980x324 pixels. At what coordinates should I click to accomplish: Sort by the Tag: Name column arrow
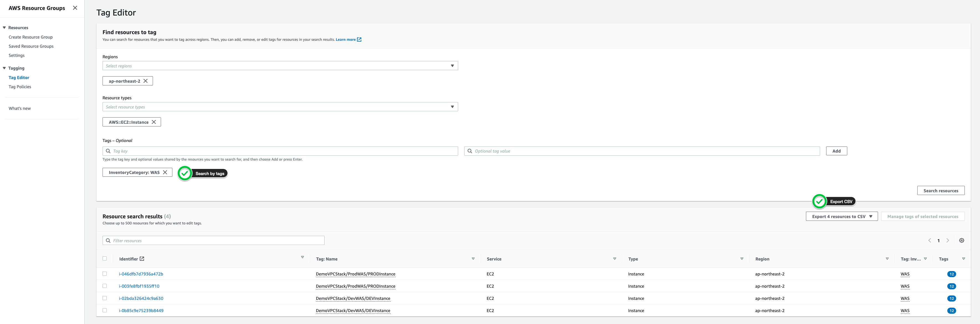(473, 259)
